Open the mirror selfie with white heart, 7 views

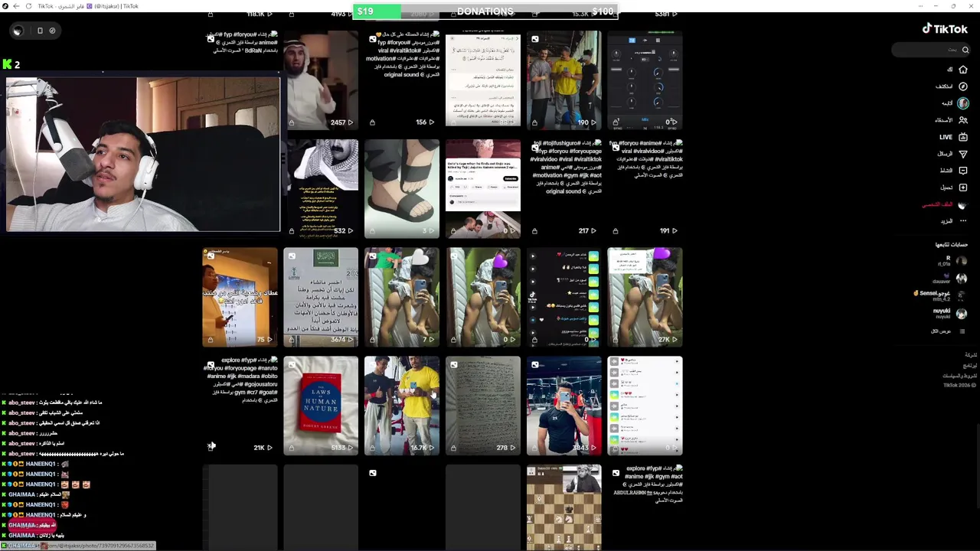[x=402, y=297]
